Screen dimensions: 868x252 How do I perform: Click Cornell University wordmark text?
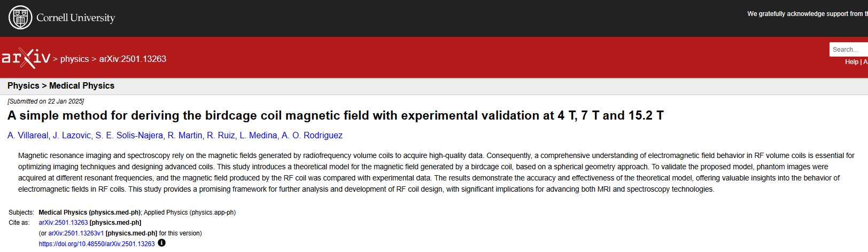76,18
